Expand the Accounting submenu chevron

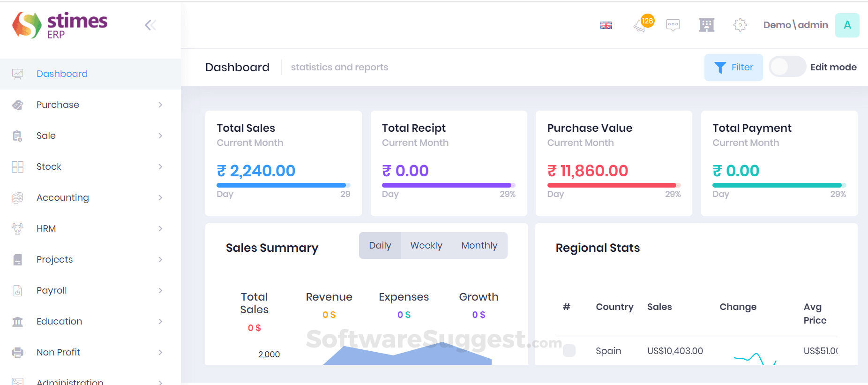[160, 197]
